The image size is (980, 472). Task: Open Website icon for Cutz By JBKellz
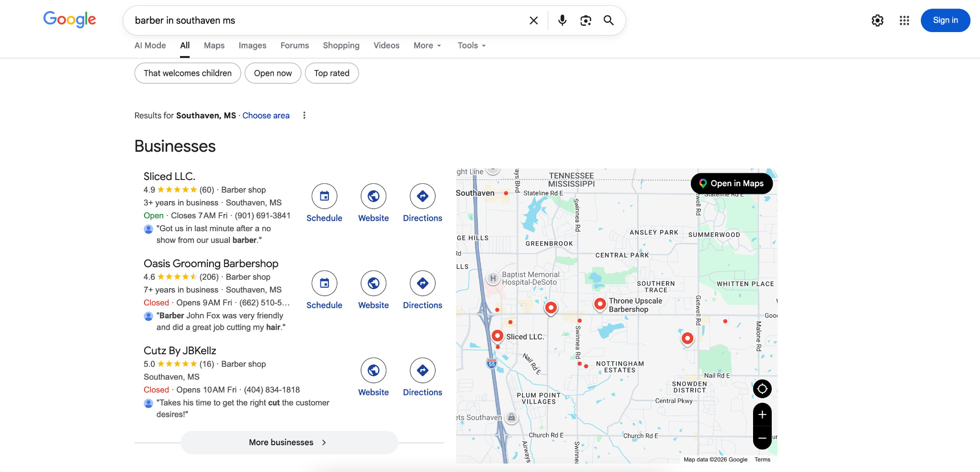coord(373,371)
